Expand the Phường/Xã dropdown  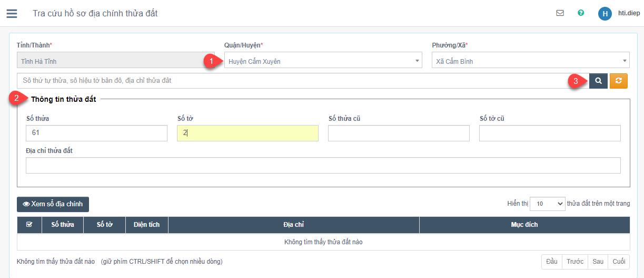(x=530, y=61)
